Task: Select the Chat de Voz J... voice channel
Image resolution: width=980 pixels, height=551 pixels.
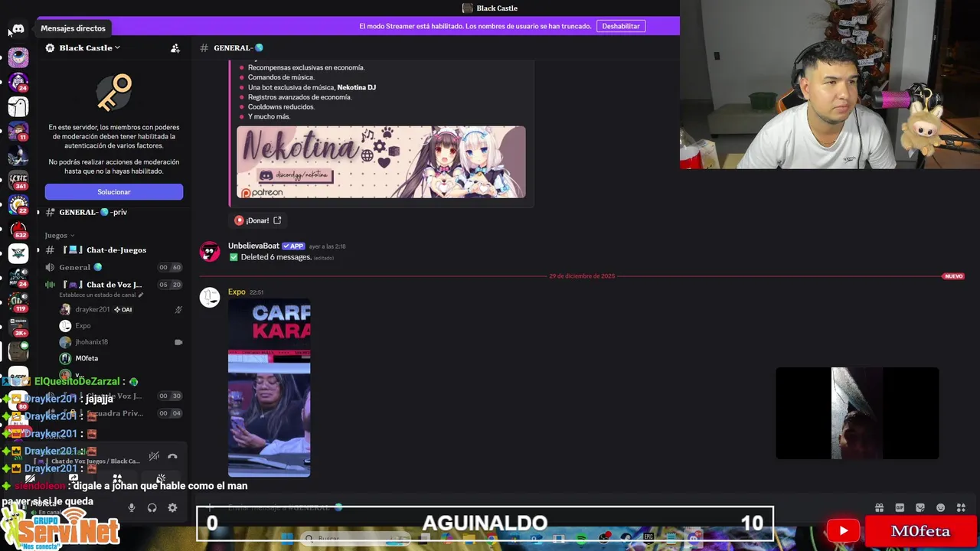Action: click(x=113, y=285)
